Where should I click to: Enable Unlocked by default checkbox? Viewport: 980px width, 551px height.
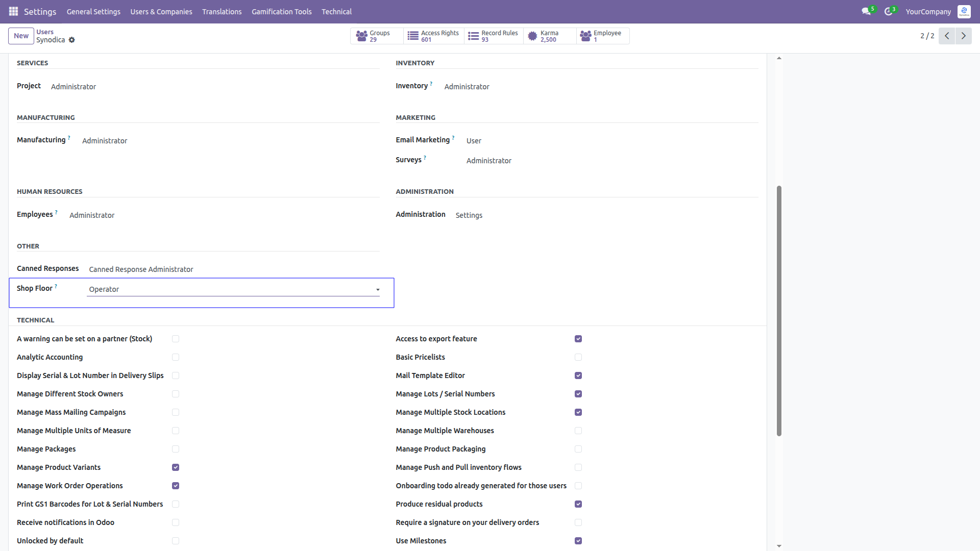point(176,541)
